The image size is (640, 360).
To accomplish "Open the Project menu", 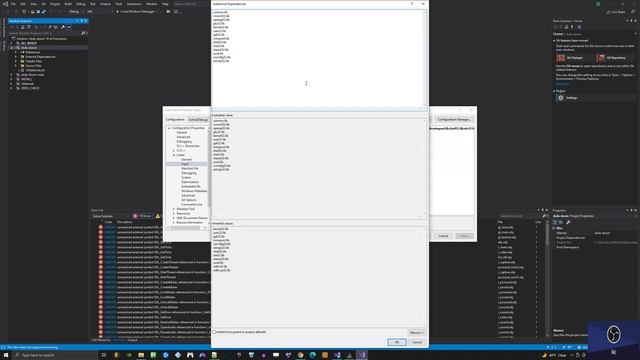I will click(x=55, y=4).
